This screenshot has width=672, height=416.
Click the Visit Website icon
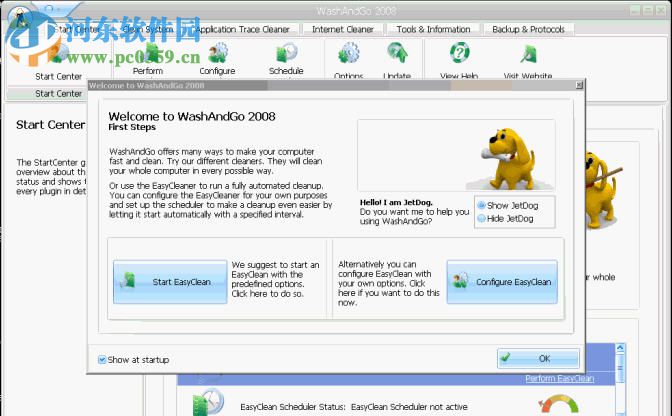tap(528, 54)
